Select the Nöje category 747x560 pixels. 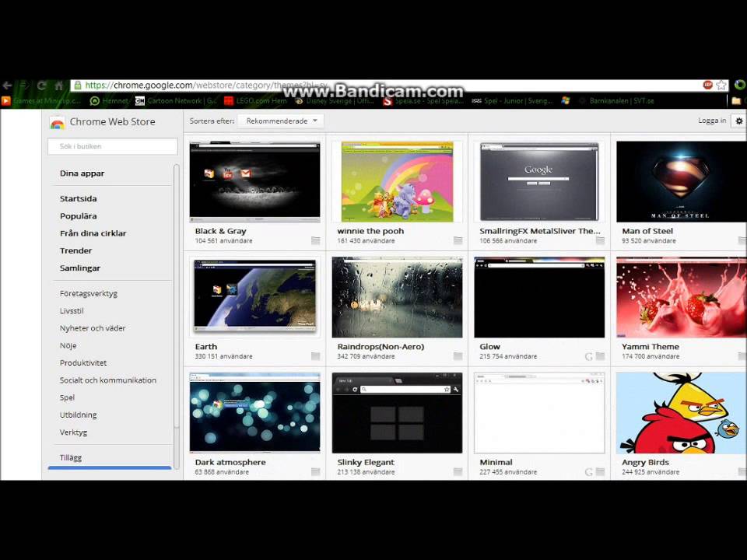(x=68, y=345)
